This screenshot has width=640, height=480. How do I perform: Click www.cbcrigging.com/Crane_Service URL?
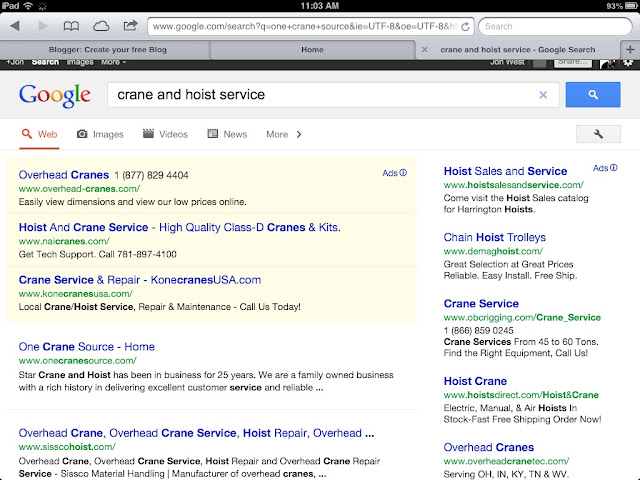522,318
